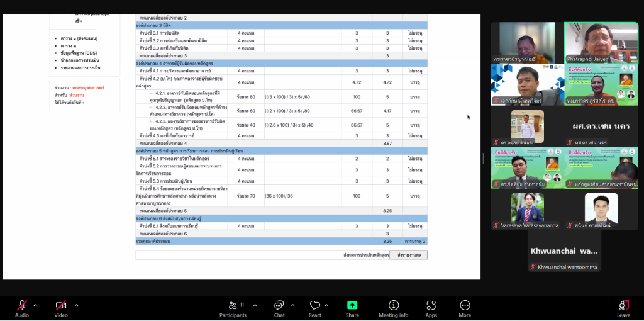Click muted mic icon on Khwuanchai wantoomma label
Viewport: 644px width, 321px height.
[x=533, y=267]
